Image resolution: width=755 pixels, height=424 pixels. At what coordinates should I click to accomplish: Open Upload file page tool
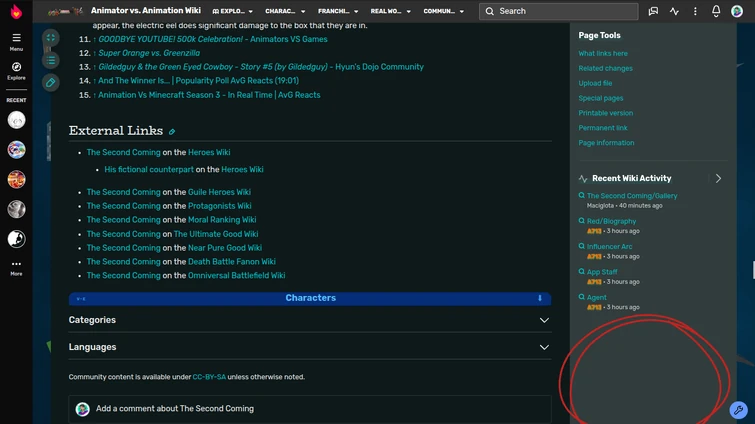coord(595,83)
